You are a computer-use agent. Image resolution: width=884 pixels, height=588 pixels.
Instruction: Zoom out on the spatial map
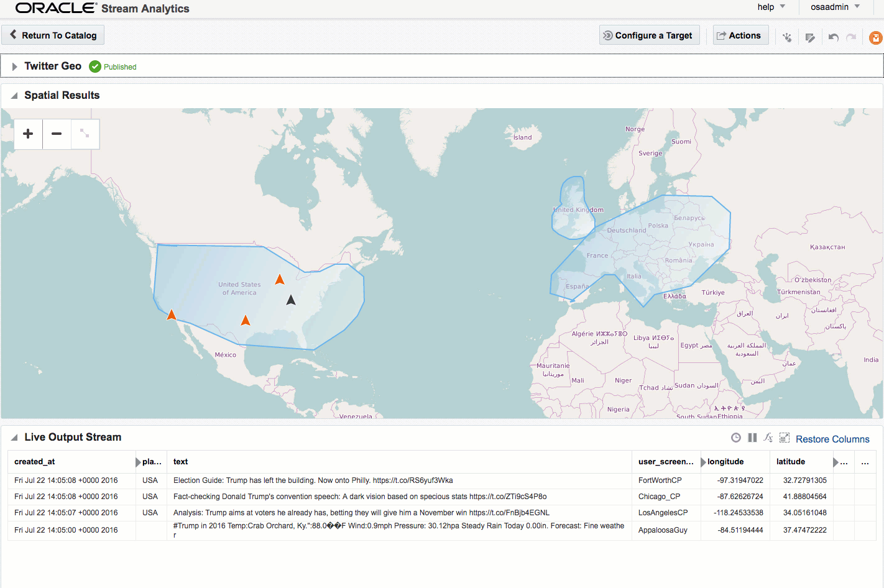pos(57,134)
